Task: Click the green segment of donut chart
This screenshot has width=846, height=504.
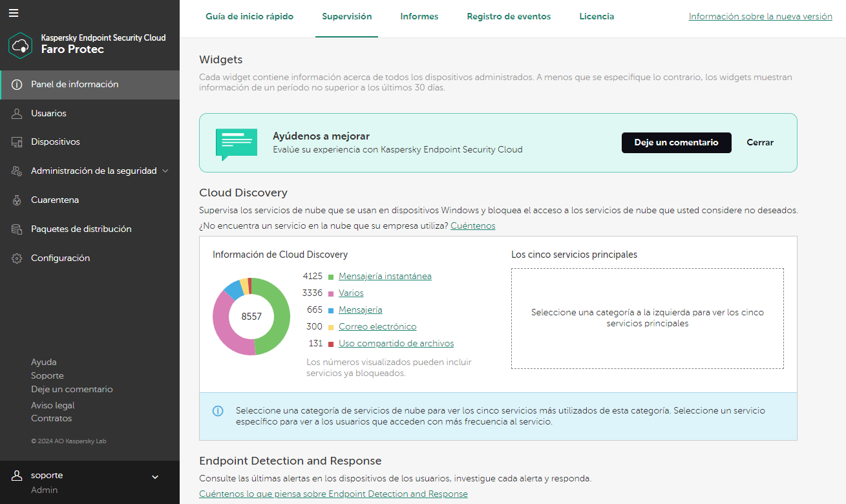Action: click(x=280, y=317)
